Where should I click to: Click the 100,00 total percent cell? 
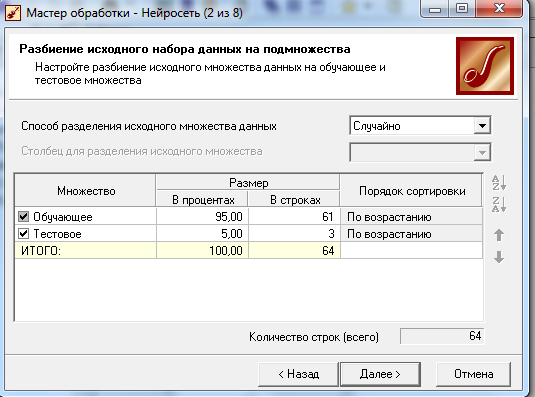point(202,251)
